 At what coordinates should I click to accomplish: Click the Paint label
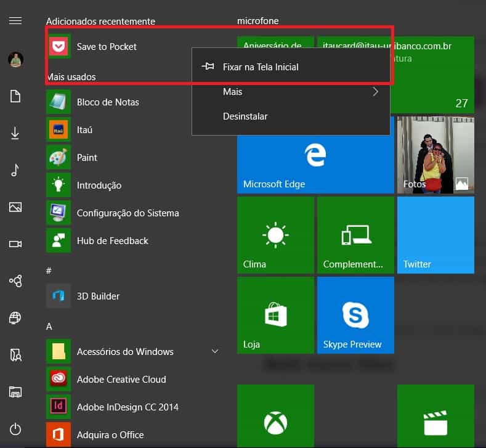87,158
